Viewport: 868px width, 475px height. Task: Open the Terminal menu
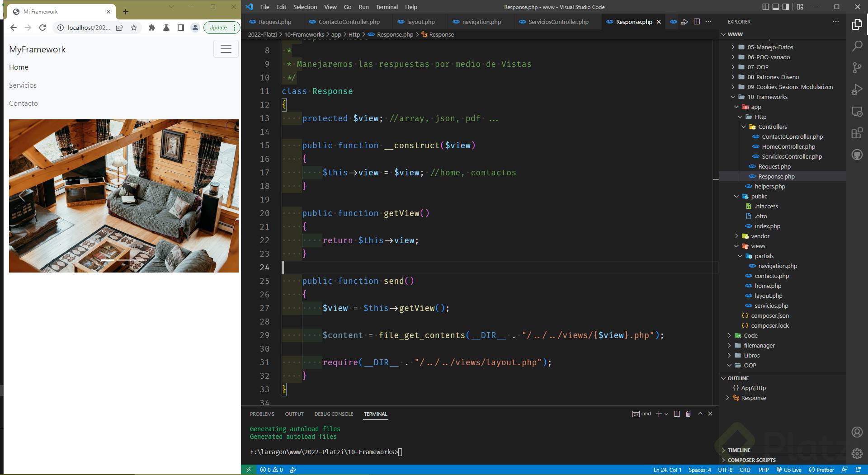(387, 7)
